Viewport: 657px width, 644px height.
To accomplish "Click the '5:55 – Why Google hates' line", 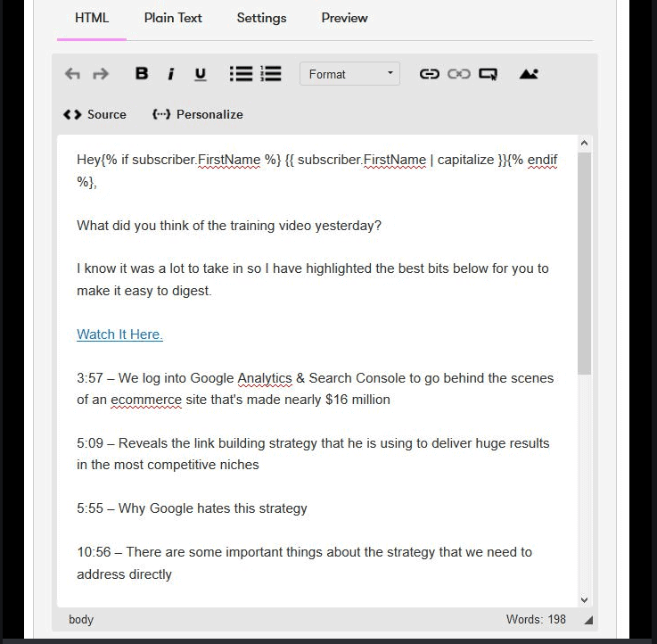I will coord(192,508).
